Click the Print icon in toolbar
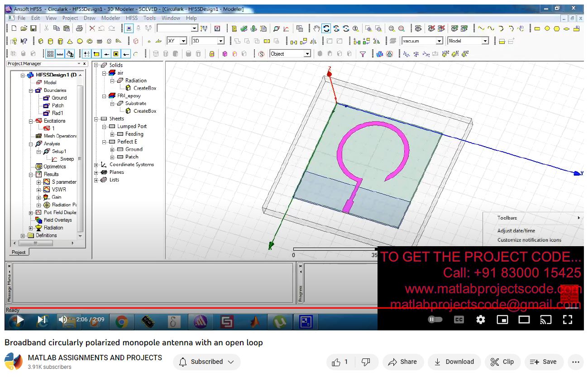The height and width of the screenshot is (377, 588). coord(79,29)
